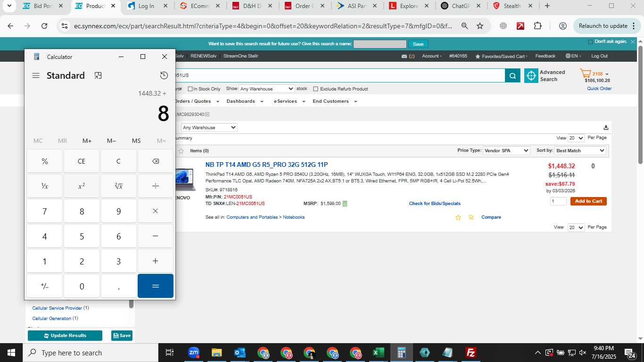The height and width of the screenshot is (362, 644).
Task: Click the yellow favorite star beside Compare
Action: point(458,217)
